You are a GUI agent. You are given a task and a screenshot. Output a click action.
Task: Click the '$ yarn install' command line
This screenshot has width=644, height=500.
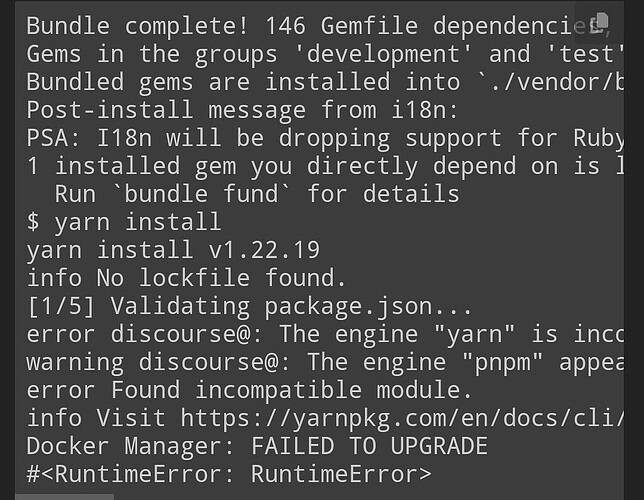[x=124, y=221]
